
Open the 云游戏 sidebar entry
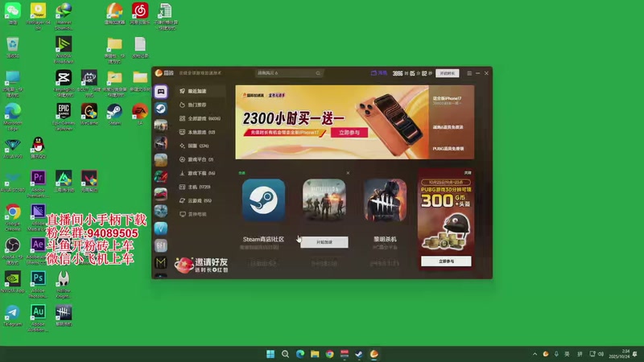click(196, 200)
